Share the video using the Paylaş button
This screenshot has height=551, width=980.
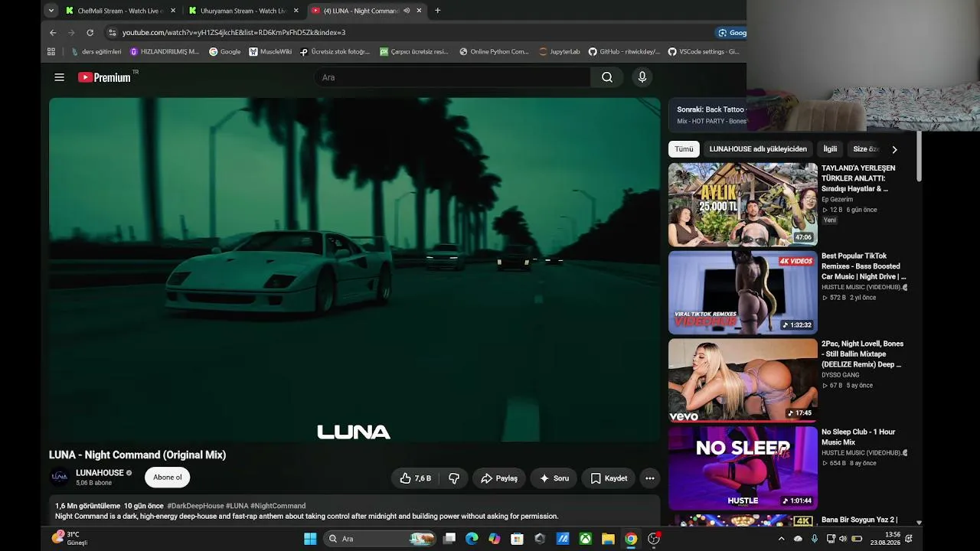point(499,478)
